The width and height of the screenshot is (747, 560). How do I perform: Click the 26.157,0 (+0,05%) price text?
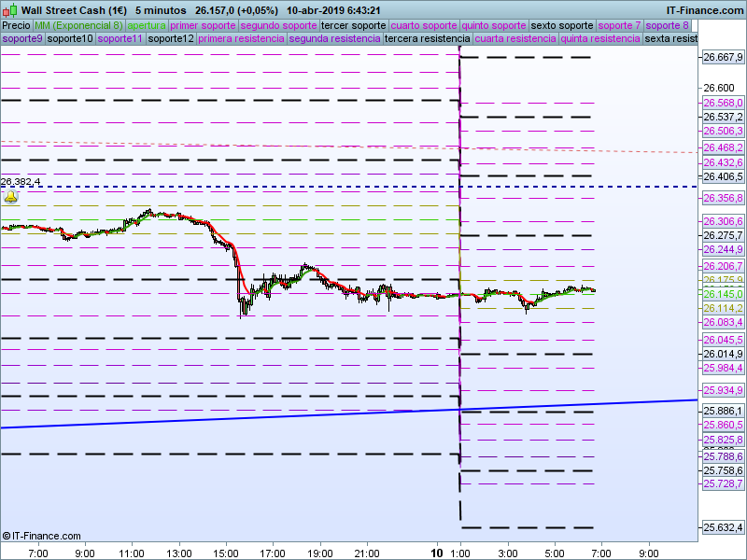[237, 10]
